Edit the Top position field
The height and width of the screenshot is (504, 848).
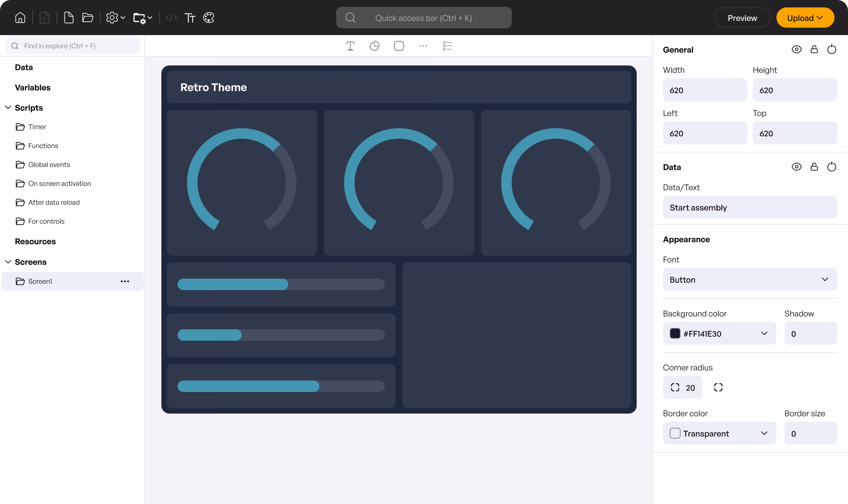(x=795, y=133)
